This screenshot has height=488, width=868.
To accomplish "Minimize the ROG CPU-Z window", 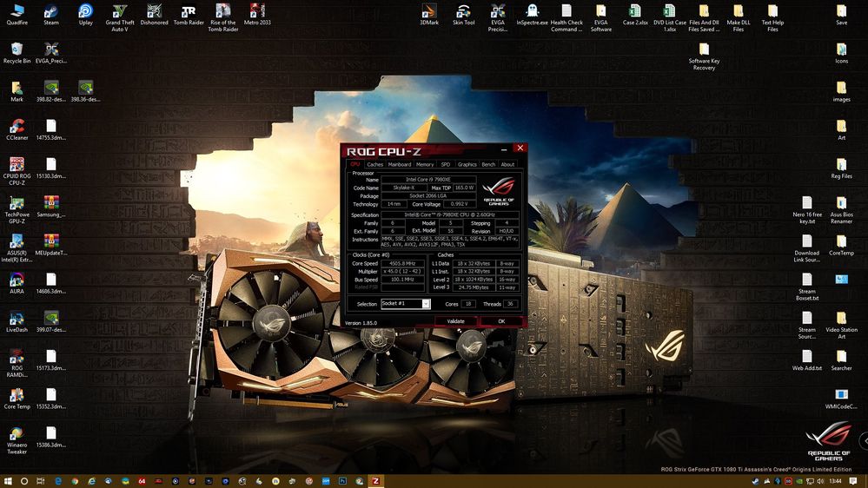I will pos(504,148).
